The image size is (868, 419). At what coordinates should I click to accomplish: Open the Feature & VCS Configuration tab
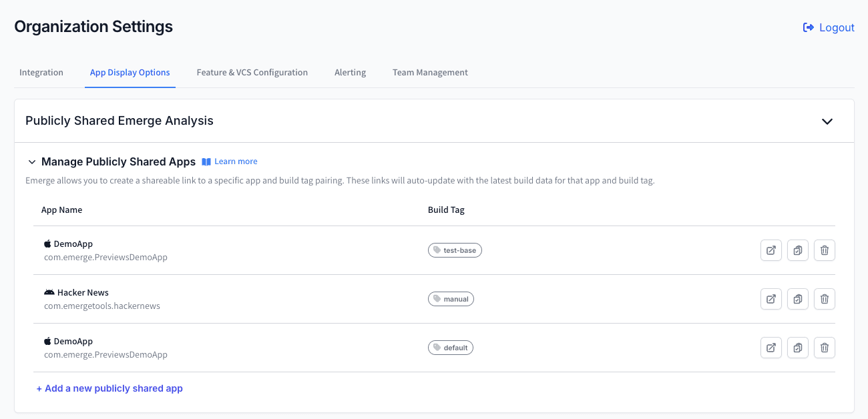[252, 72]
